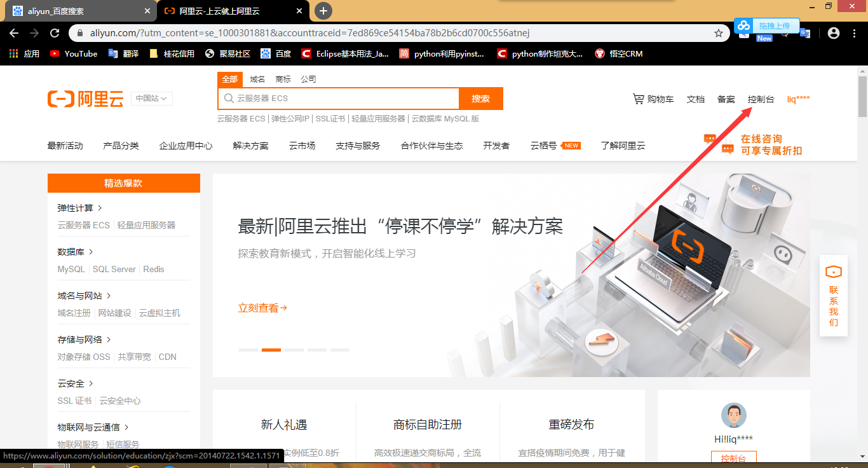Close the 阿里云-上云就上阿里云 tab
This screenshot has width=868, height=468.
pos(300,11)
